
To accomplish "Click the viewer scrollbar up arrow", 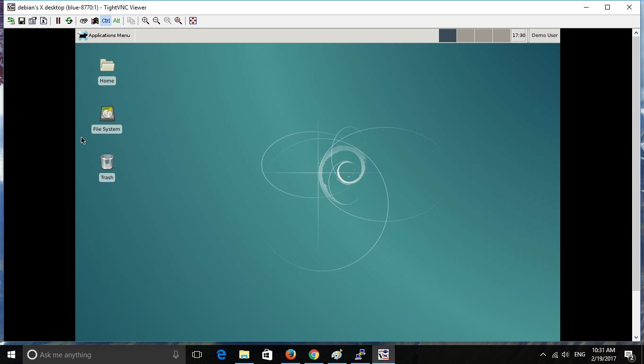I will pyautogui.click(x=636, y=33).
